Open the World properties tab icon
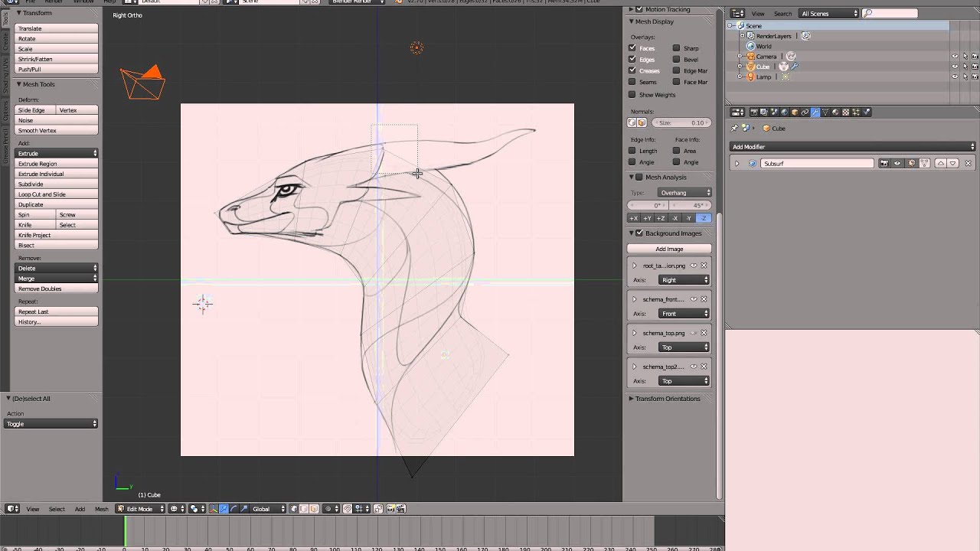 pyautogui.click(x=785, y=112)
